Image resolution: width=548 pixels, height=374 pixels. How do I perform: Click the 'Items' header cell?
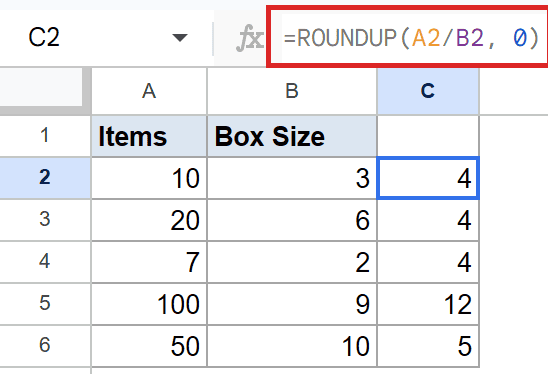(x=149, y=136)
